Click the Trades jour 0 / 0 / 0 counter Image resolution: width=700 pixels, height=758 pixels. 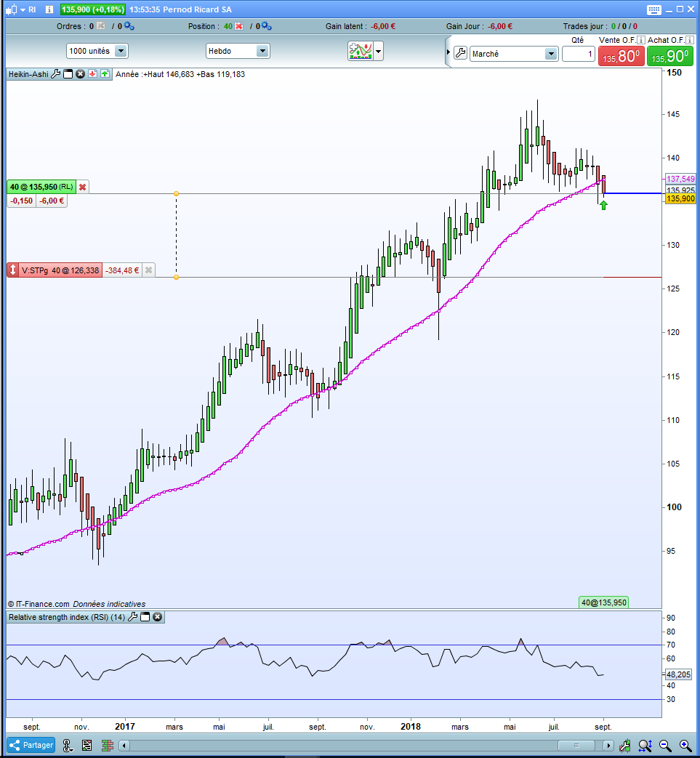(x=624, y=26)
